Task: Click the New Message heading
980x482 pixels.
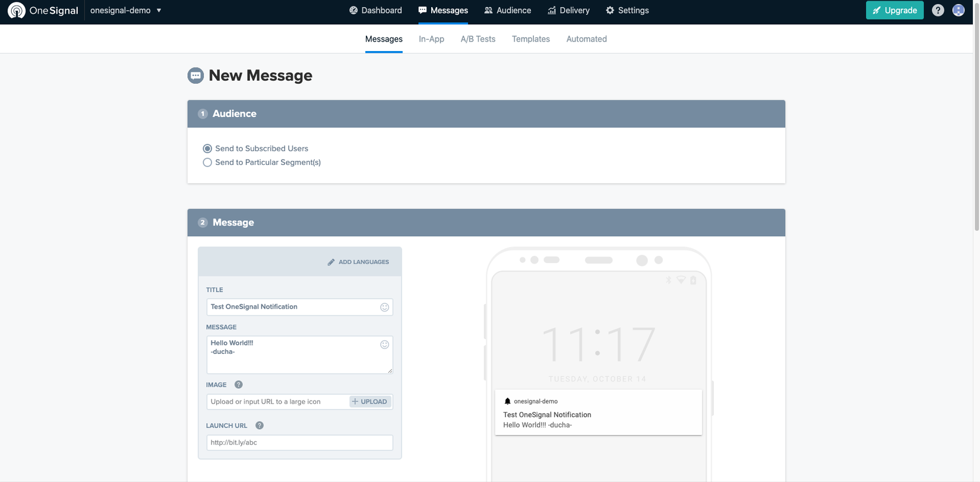Action: (260, 75)
